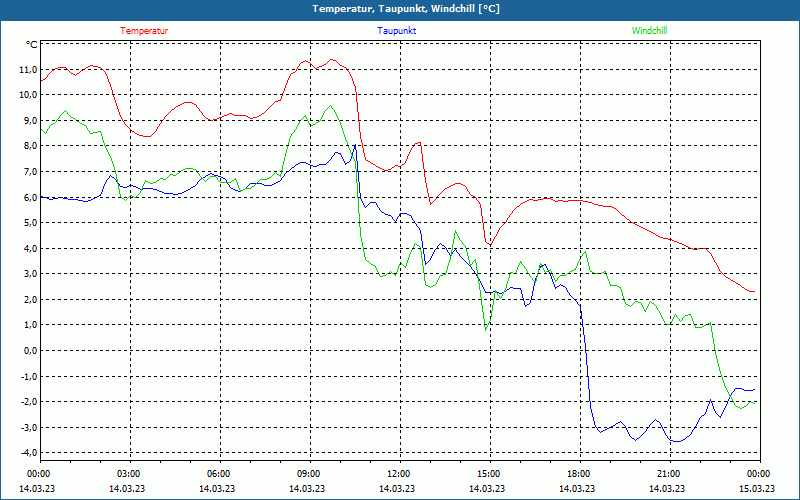The image size is (800, 500).
Task: Click the 12:00 time axis label
Action: pos(397,474)
